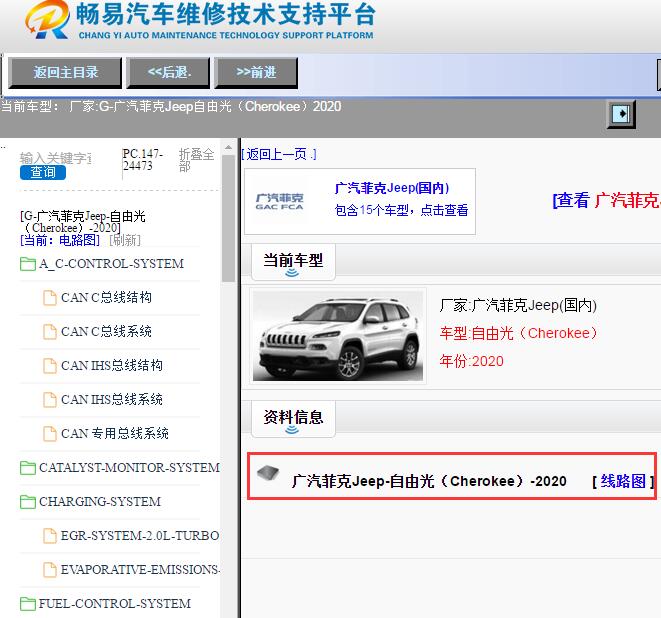Screen dimensions: 661x618
Task: Click the GAC FCA brand logo
Action: [x=279, y=202]
